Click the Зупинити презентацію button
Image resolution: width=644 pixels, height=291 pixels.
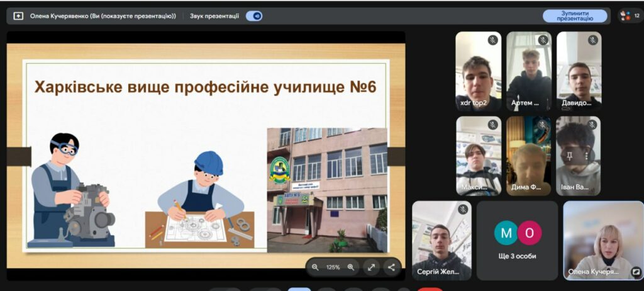click(575, 16)
